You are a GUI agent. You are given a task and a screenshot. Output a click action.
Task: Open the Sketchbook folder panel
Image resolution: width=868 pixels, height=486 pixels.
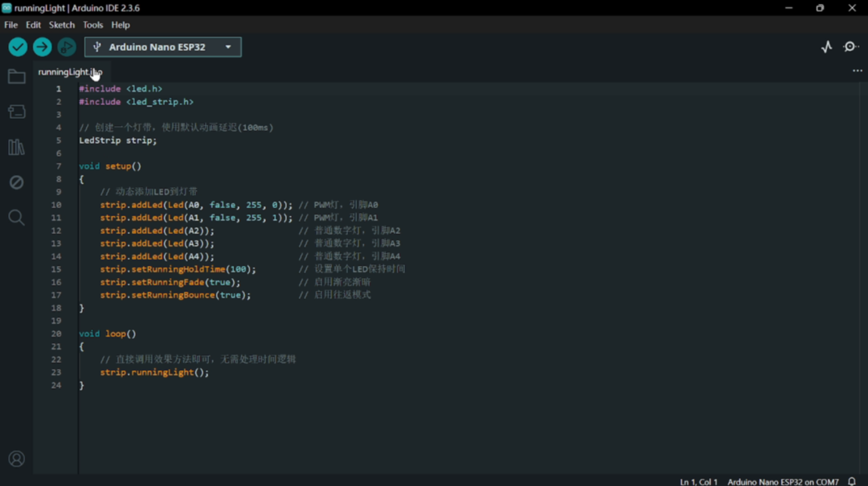coord(16,77)
